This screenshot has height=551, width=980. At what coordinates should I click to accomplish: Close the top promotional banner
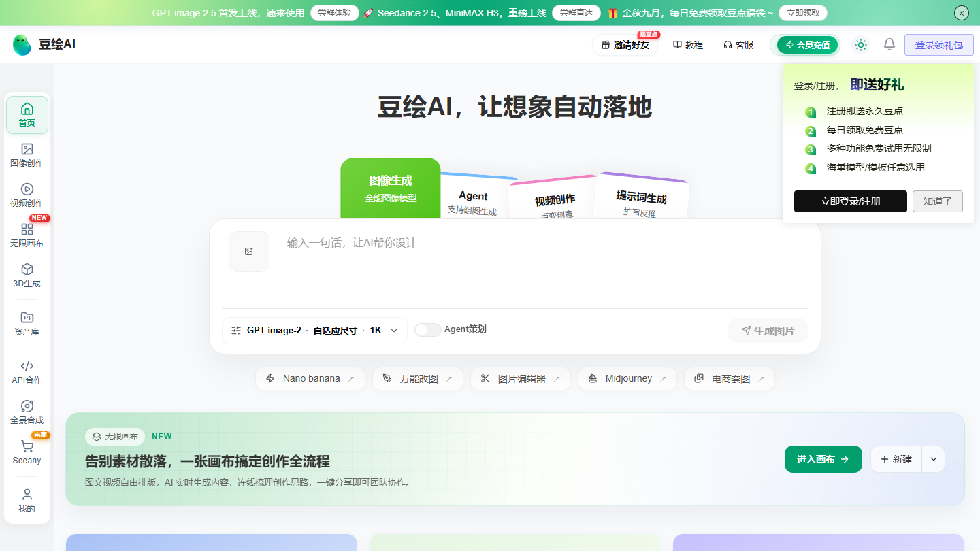click(962, 13)
